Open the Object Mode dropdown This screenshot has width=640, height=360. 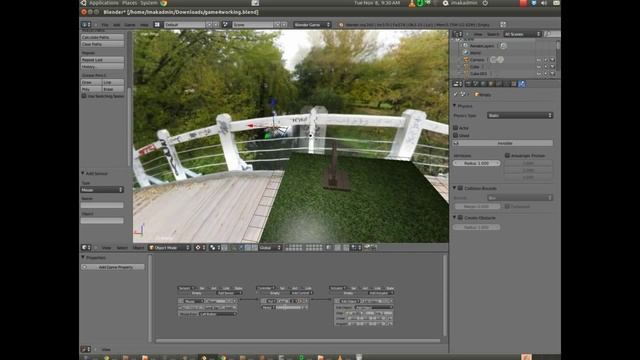point(169,247)
